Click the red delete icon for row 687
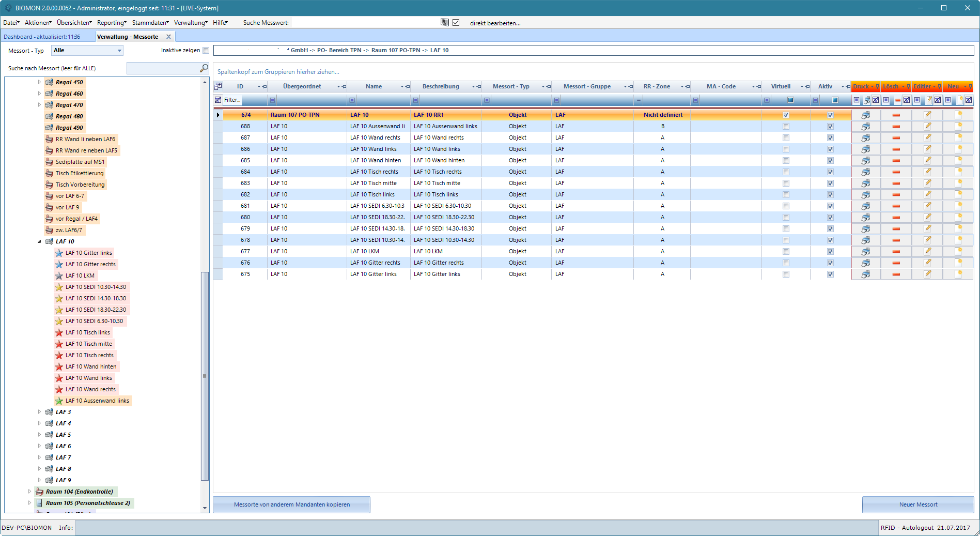 pos(896,138)
